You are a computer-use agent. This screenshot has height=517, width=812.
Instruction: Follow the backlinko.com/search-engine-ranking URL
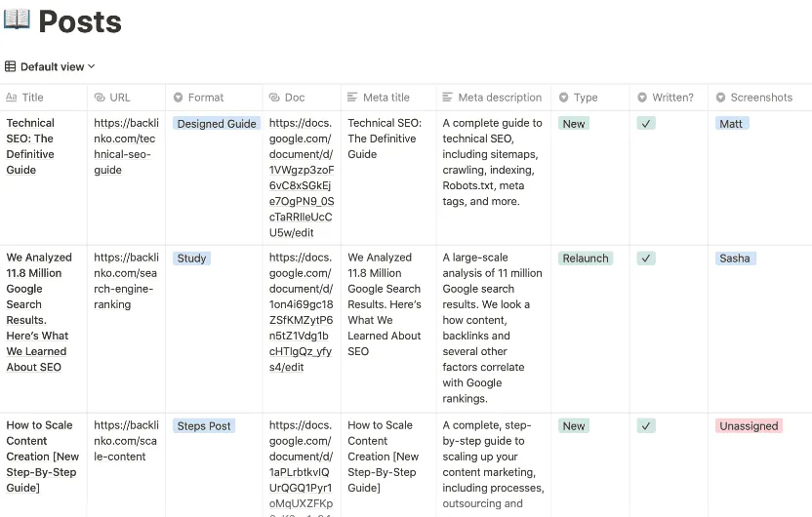pyautogui.click(x=126, y=281)
